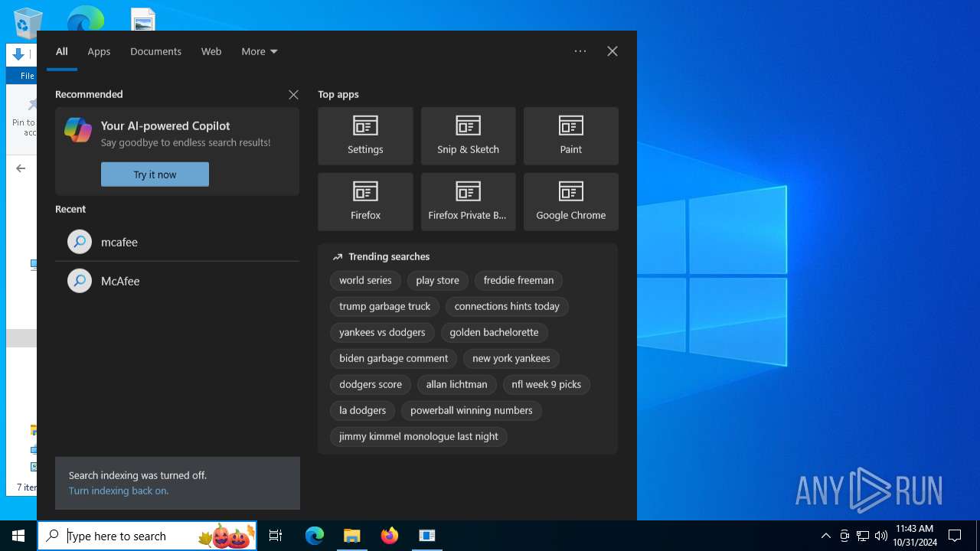The image size is (980, 551).
Task: Open Microsoft Edge from the taskbar
Action: click(315, 536)
